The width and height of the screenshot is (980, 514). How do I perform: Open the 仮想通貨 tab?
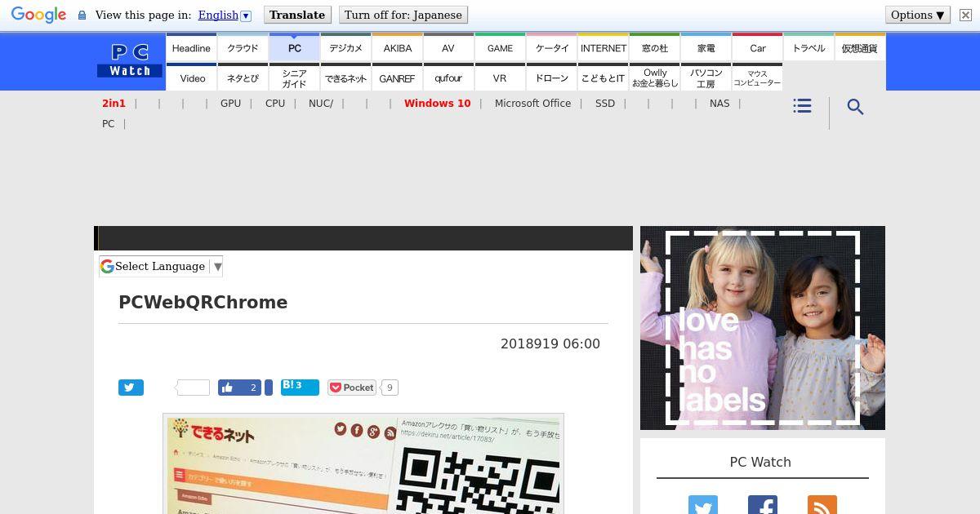coord(860,48)
